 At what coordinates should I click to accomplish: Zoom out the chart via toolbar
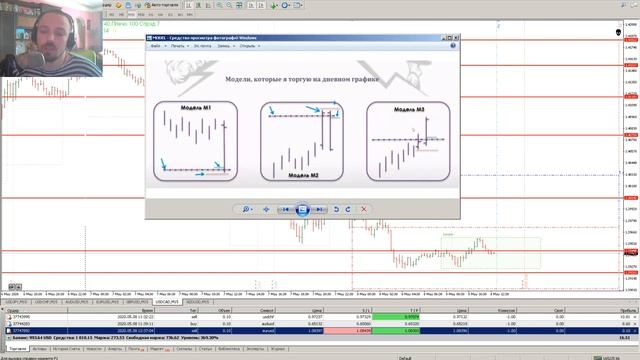(229, 5)
